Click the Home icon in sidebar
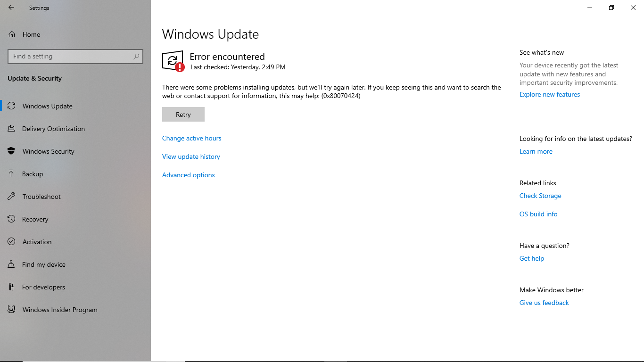 [x=12, y=34]
